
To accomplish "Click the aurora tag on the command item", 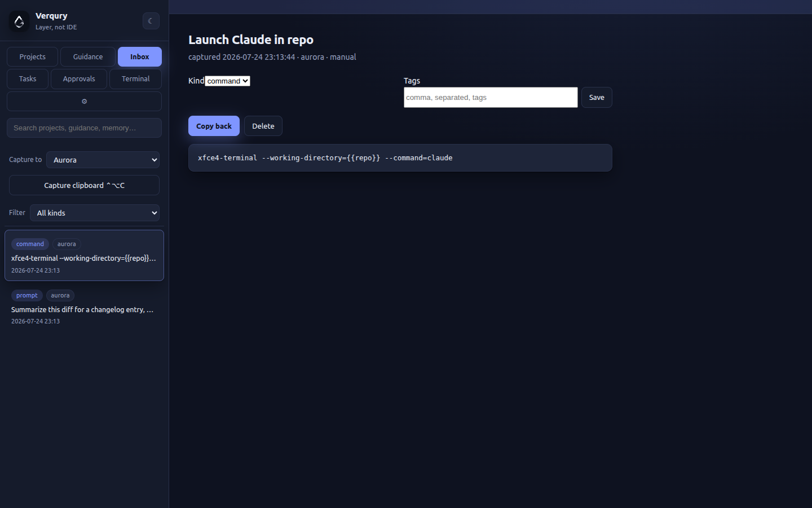I will (x=67, y=244).
